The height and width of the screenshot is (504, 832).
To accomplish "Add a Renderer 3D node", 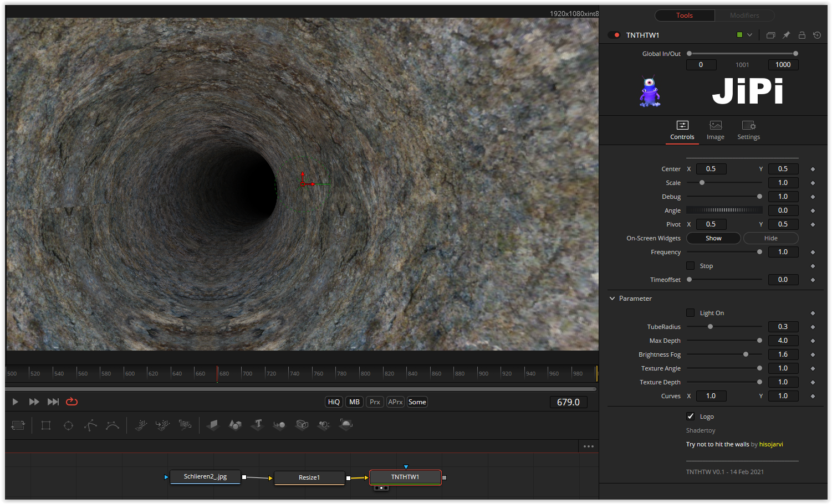I will (x=346, y=425).
